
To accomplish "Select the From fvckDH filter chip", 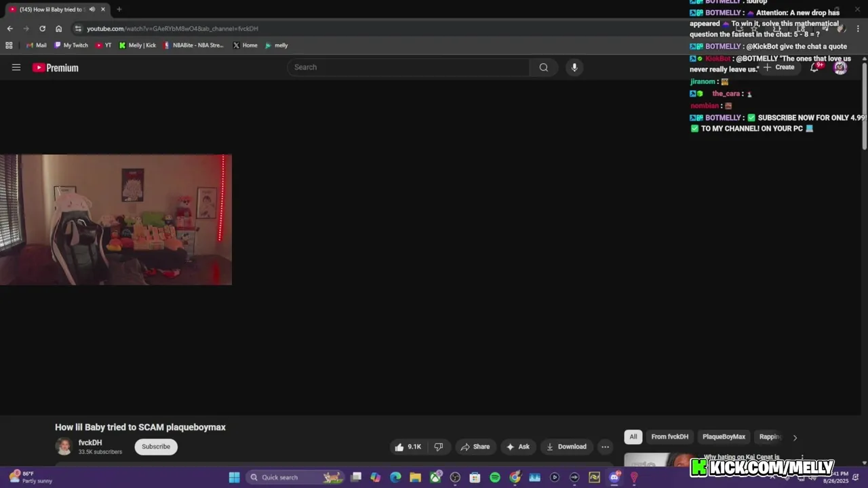I will pos(670,437).
